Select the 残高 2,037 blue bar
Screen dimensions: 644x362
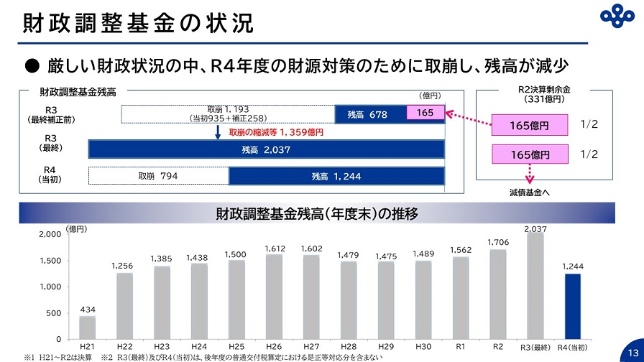[x=266, y=149]
